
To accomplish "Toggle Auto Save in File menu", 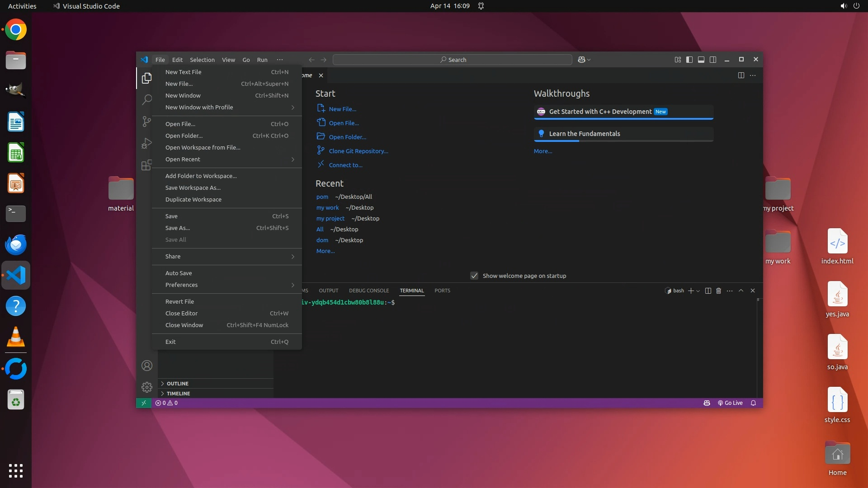I will tap(179, 273).
